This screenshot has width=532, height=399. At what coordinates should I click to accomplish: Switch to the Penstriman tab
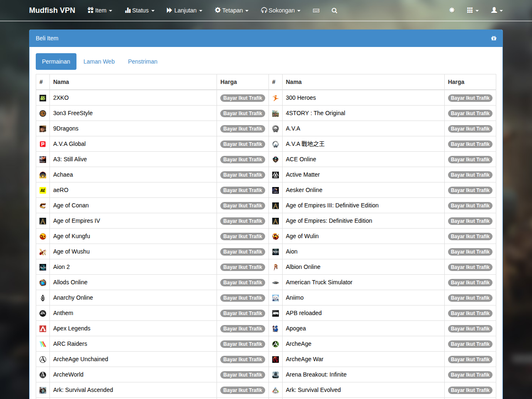(x=143, y=62)
